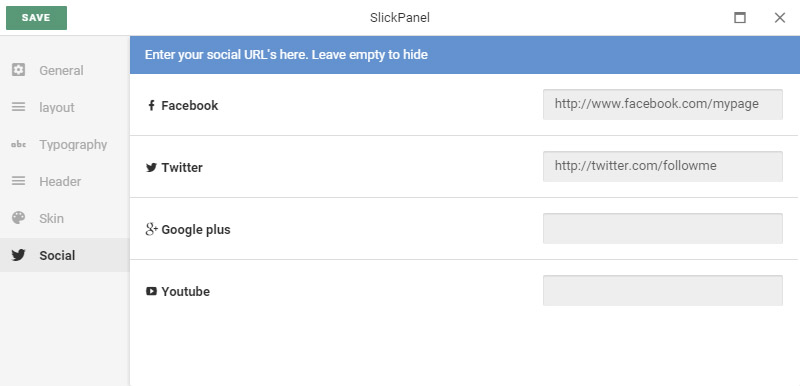Click the Twitter bird icon in URL row
This screenshot has width=800, height=386.
pyautogui.click(x=151, y=167)
